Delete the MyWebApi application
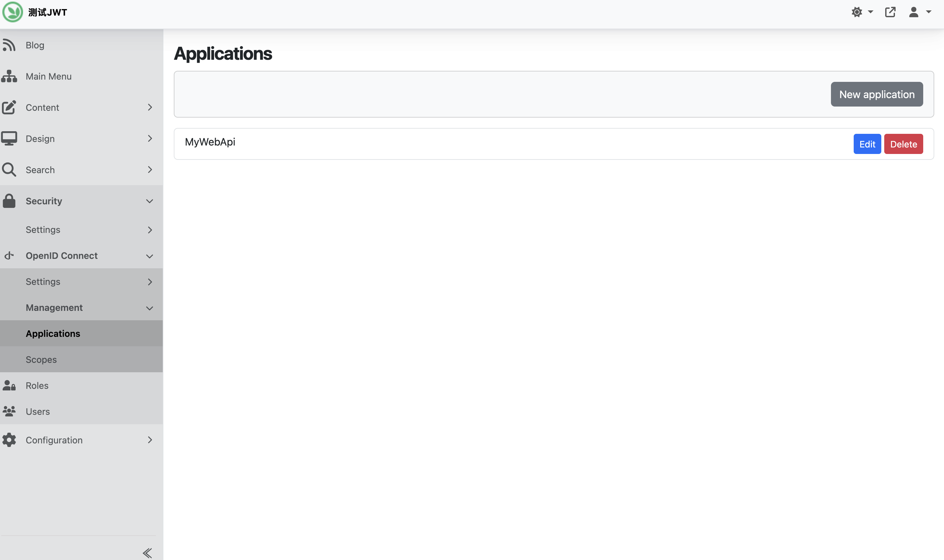944x560 pixels. [903, 144]
